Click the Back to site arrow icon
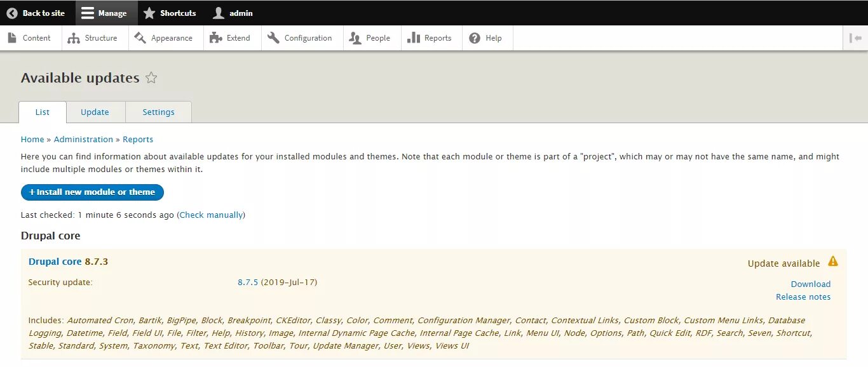The width and height of the screenshot is (868, 367). 12,13
